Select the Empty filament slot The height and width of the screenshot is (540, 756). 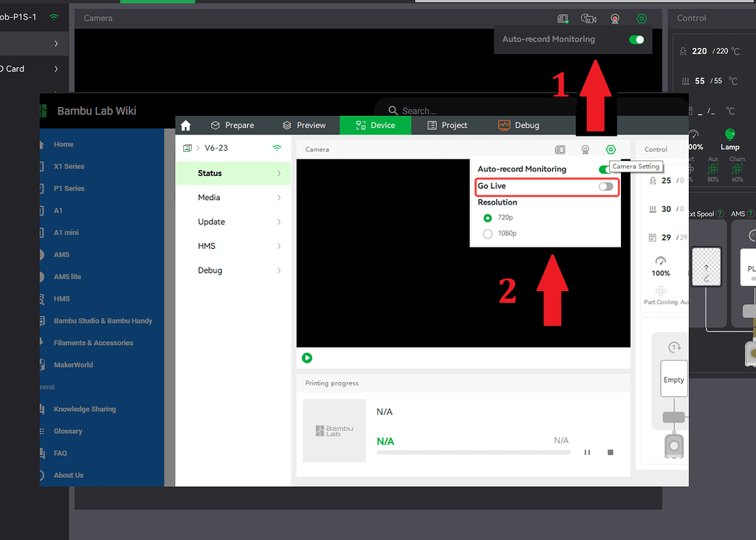(674, 379)
